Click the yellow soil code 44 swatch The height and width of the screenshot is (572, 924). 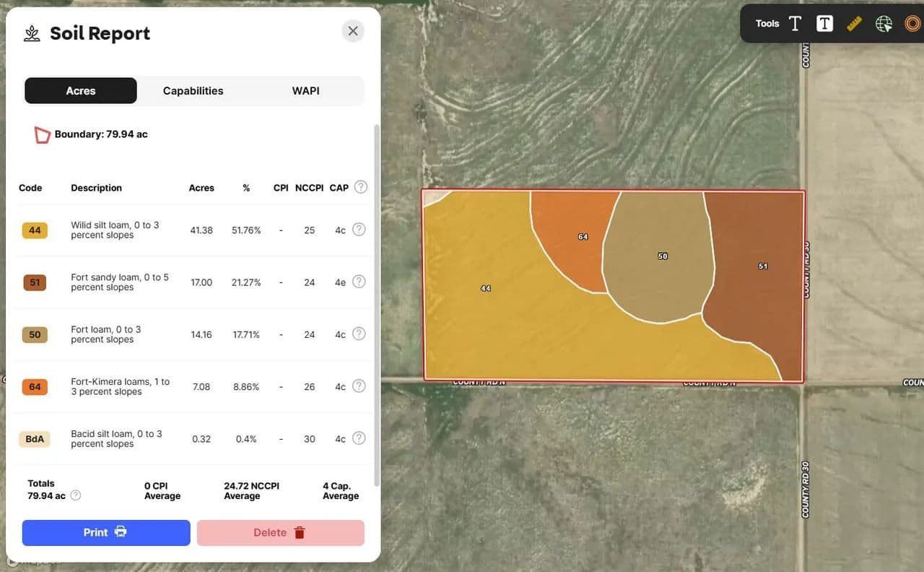click(x=35, y=230)
